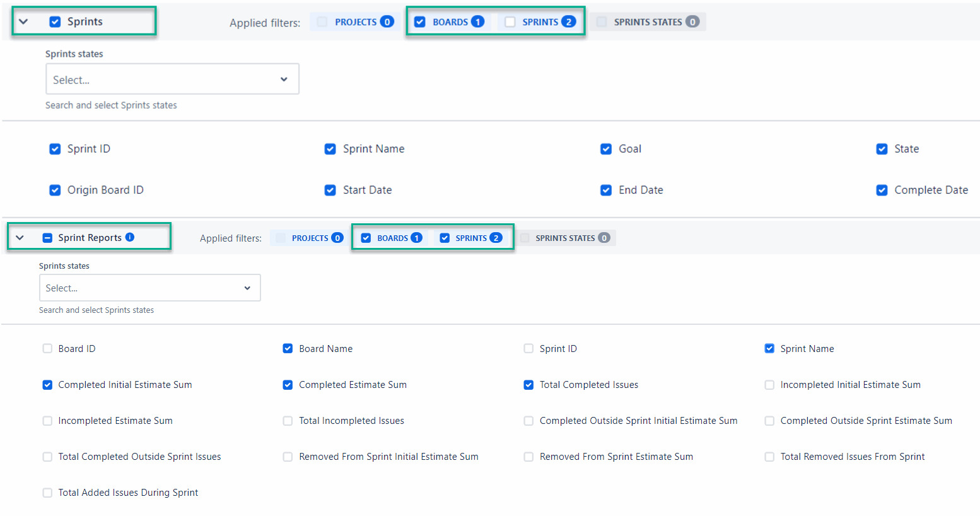The height and width of the screenshot is (516, 980).
Task: Open Sprints states dropdown under Sprints
Action: click(x=172, y=79)
